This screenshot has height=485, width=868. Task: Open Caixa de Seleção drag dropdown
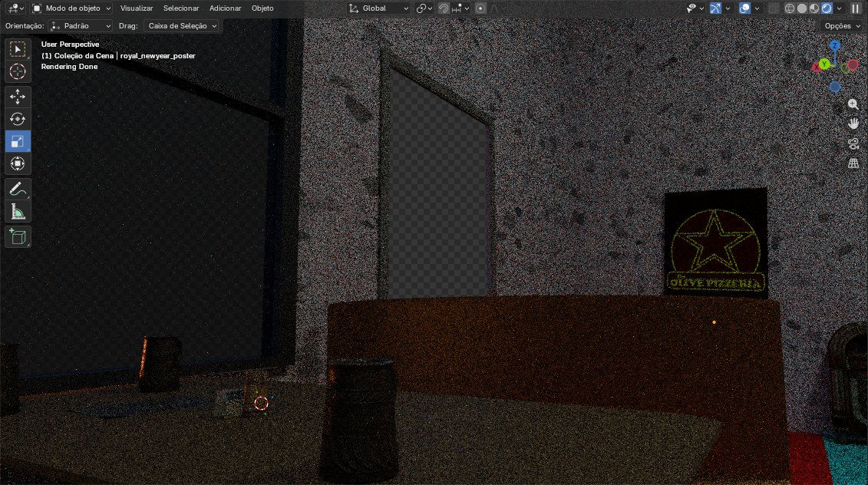182,26
